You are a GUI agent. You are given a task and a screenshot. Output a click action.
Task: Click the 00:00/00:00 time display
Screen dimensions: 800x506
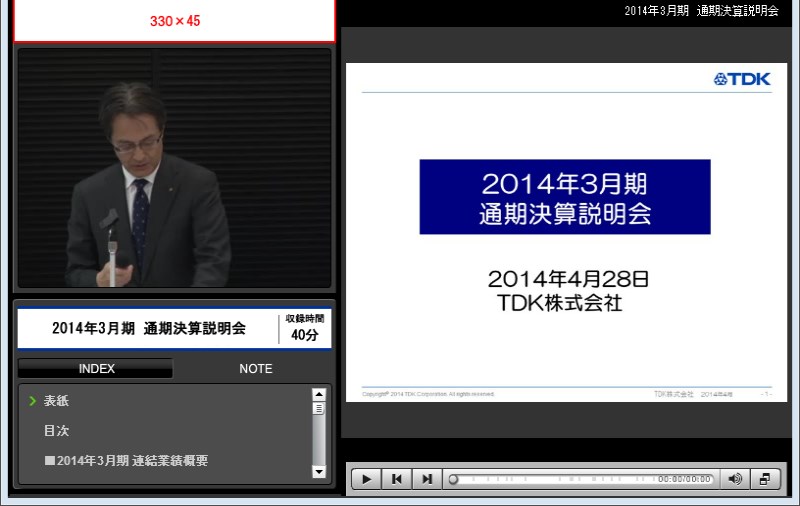click(684, 479)
